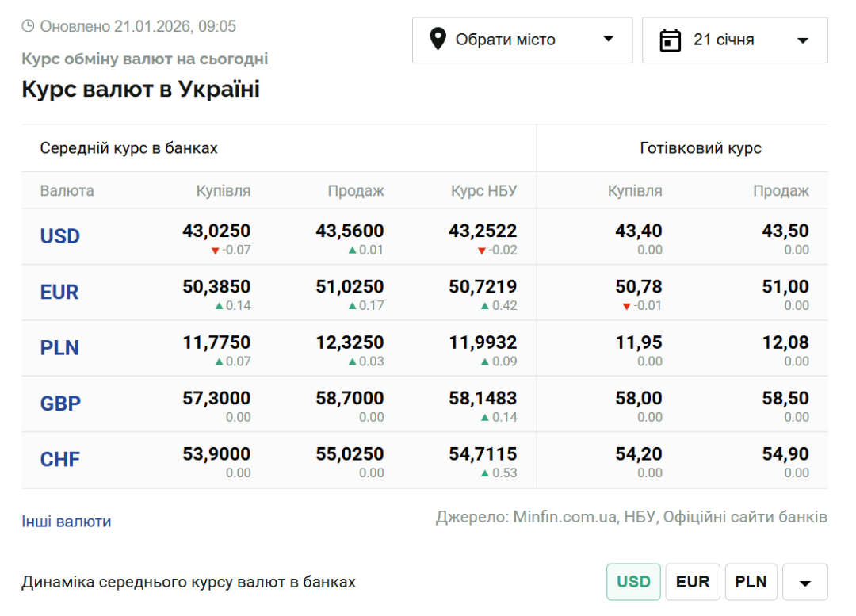Click the calendar icon

click(671, 40)
